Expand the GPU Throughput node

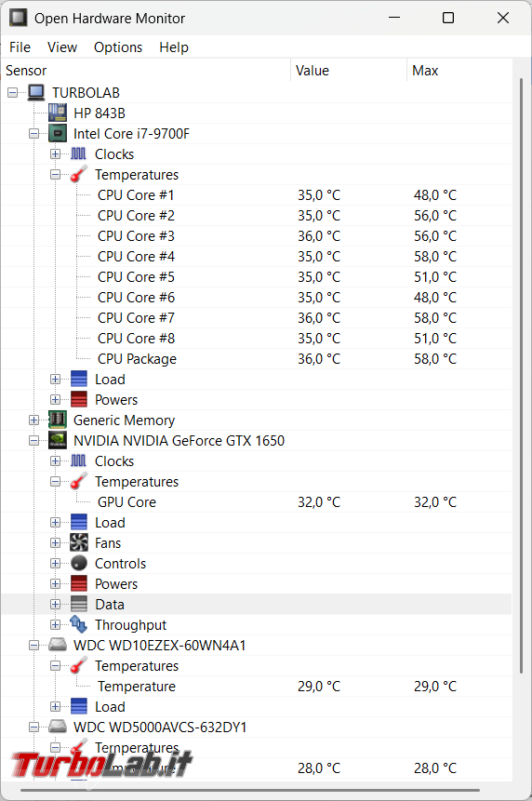coord(56,624)
